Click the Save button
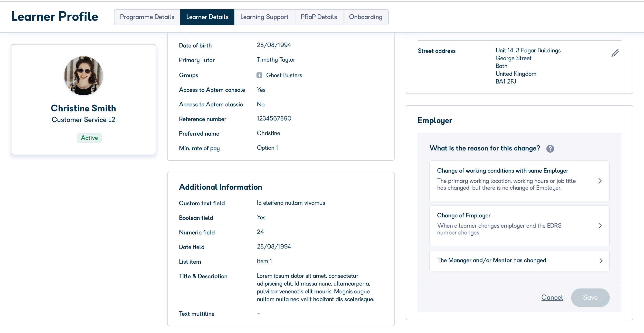The height and width of the screenshot is (333, 644). coord(590,297)
